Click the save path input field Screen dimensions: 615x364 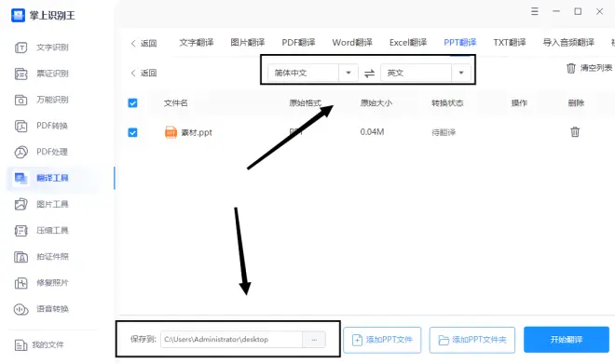coord(231,340)
